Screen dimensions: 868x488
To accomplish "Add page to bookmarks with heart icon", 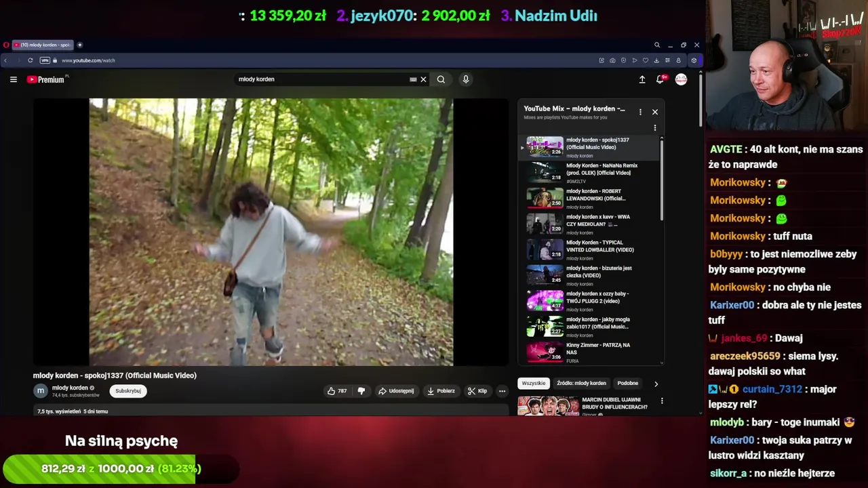I will pyautogui.click(x=645, y=60).
